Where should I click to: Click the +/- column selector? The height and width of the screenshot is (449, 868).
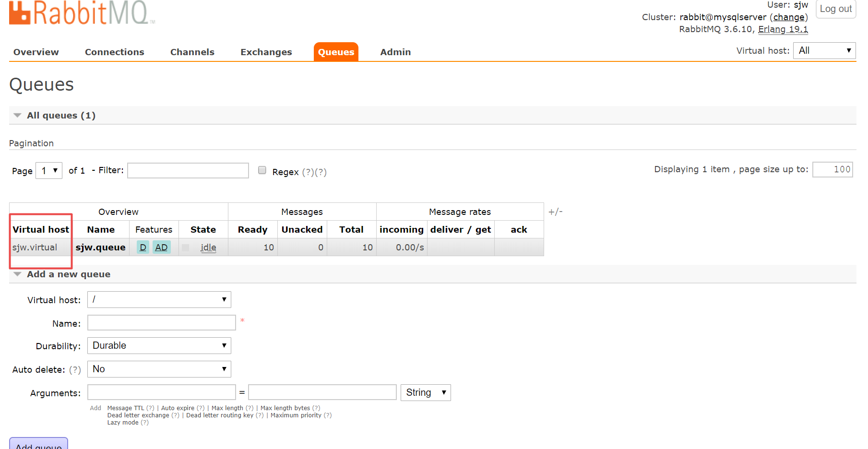[x=556, y=212]
